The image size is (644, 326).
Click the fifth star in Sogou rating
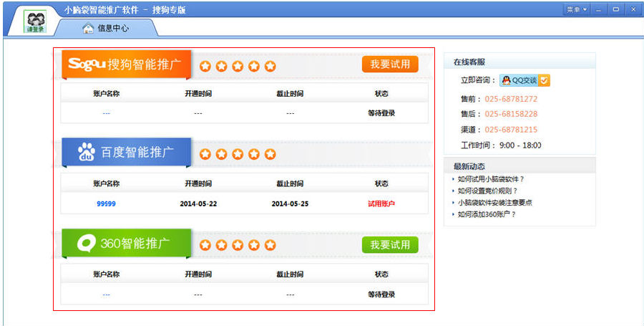270,66
